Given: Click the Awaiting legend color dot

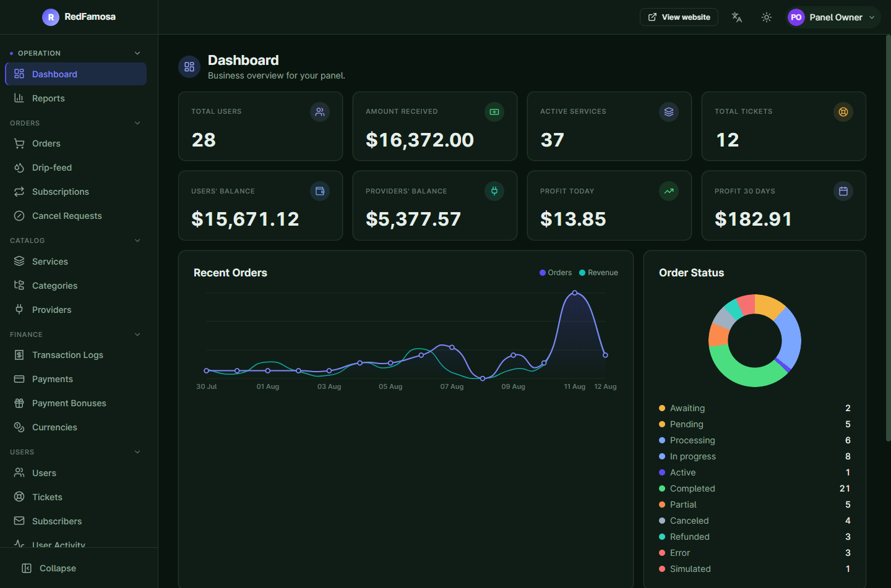Looking at the screenshot, I should point(662,408).
